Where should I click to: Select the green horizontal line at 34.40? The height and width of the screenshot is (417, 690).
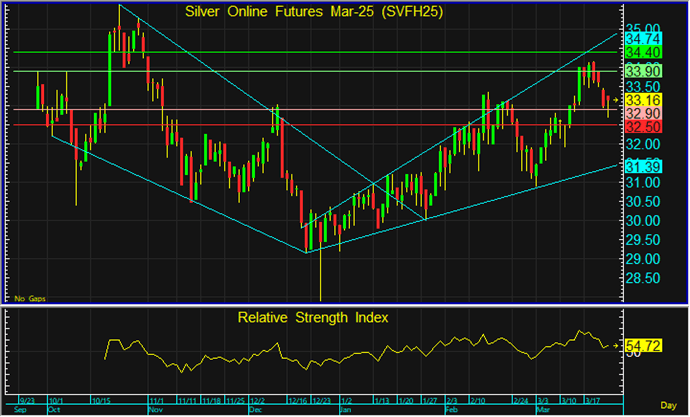tap(300, 51)
